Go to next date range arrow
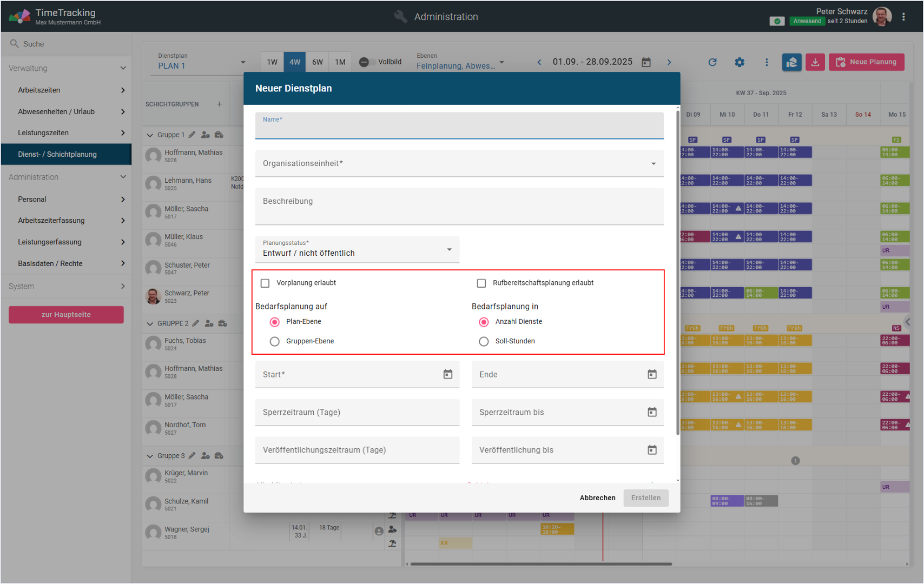Image resolution: width=924 pixels, height=584 pixels. coord(669,62)
